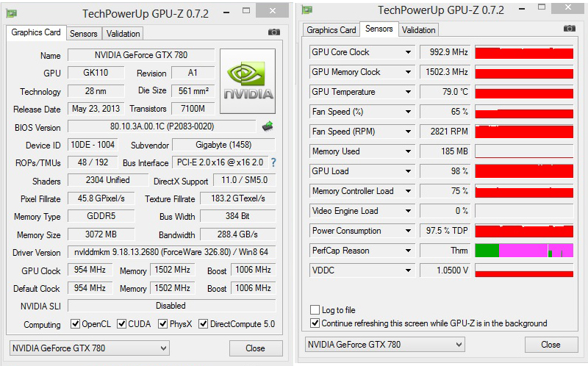Open the Graphics Card tab in Sensors window
Image resolution: width=588 pixels, height=366 pixels.
coord(331,30)
